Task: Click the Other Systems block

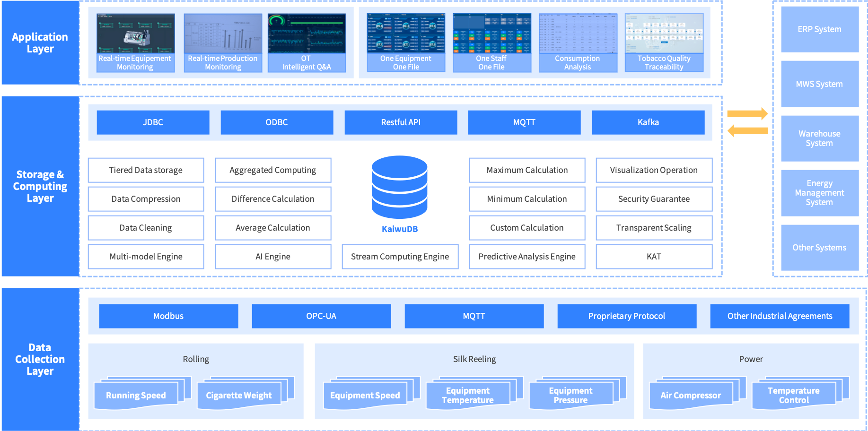Action: (x=820, y=248)
